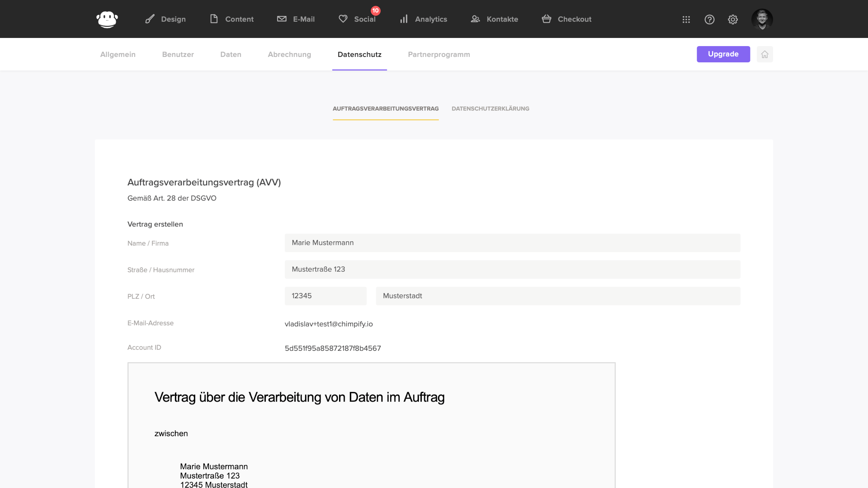Open the help question mark icon
The image size is (868, 488).
pos(709,19)
